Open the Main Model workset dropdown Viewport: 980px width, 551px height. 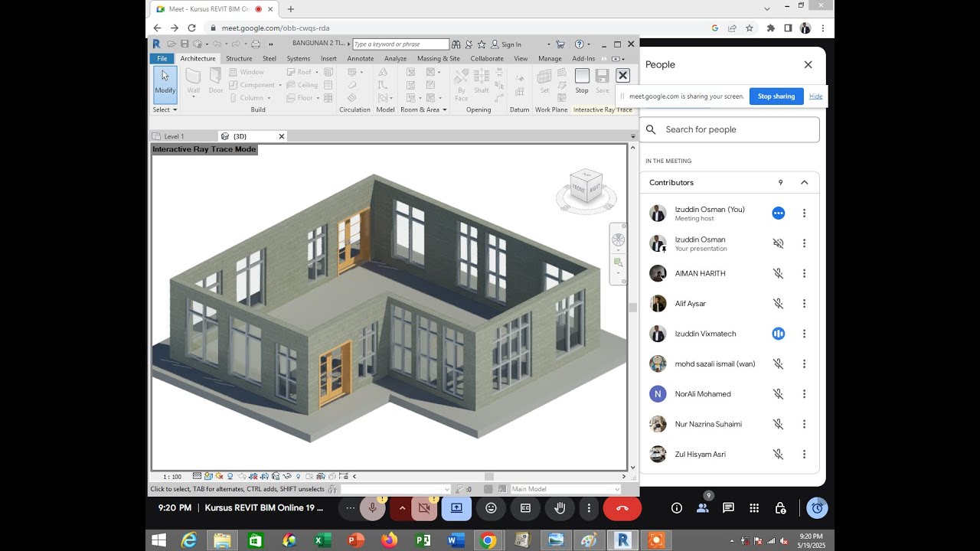[565, 489]
